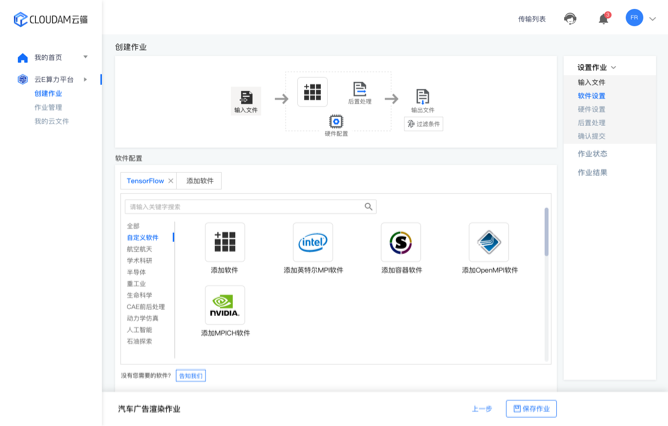Click the 后置处理 post-processing icon
This screenshot has width=668, height=426.
[x=359, y=89]
